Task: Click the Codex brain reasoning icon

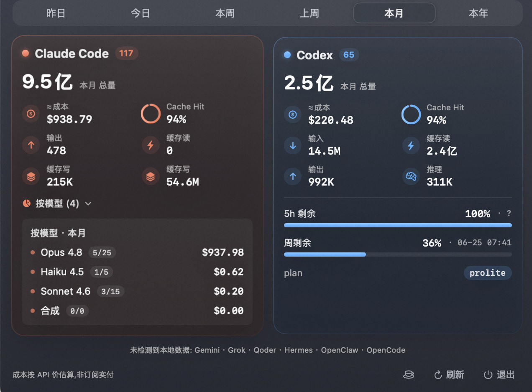Action: [x=411, y=176]
